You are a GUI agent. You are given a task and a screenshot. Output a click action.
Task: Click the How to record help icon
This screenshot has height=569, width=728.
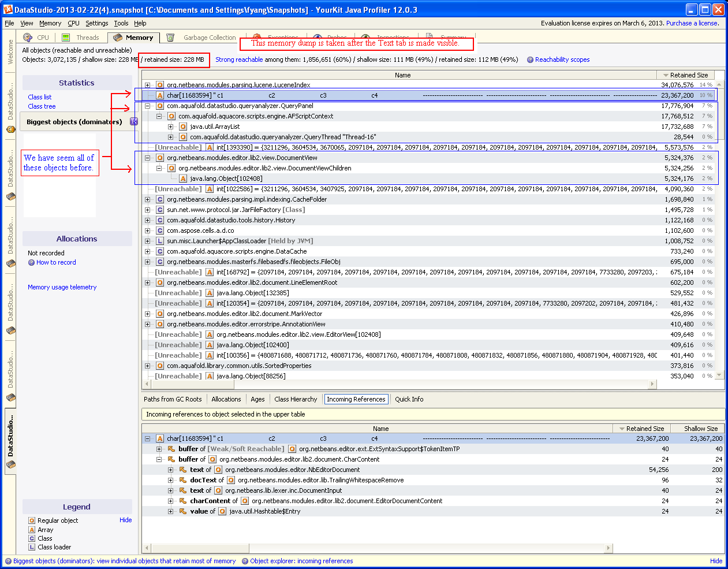point(31,262)
